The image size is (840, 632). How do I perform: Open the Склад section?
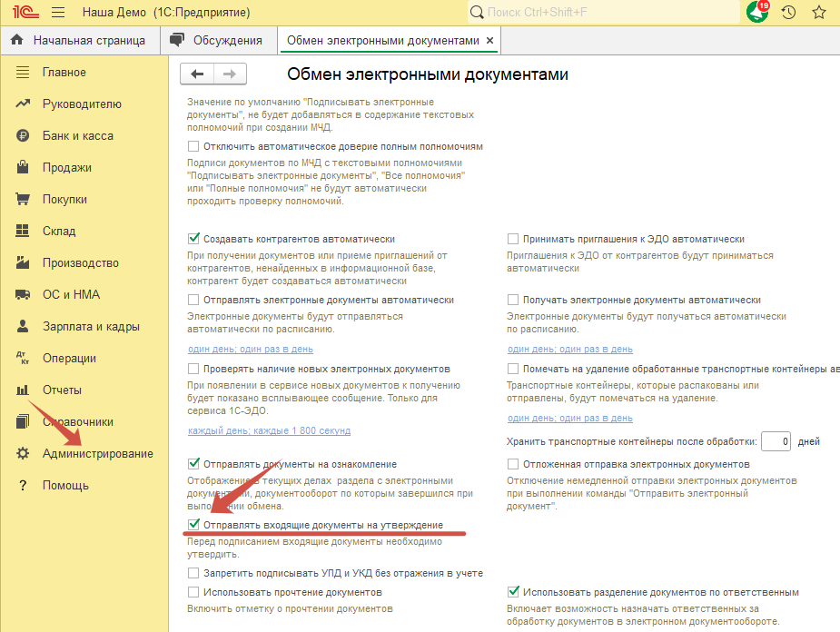click(59, 231)
